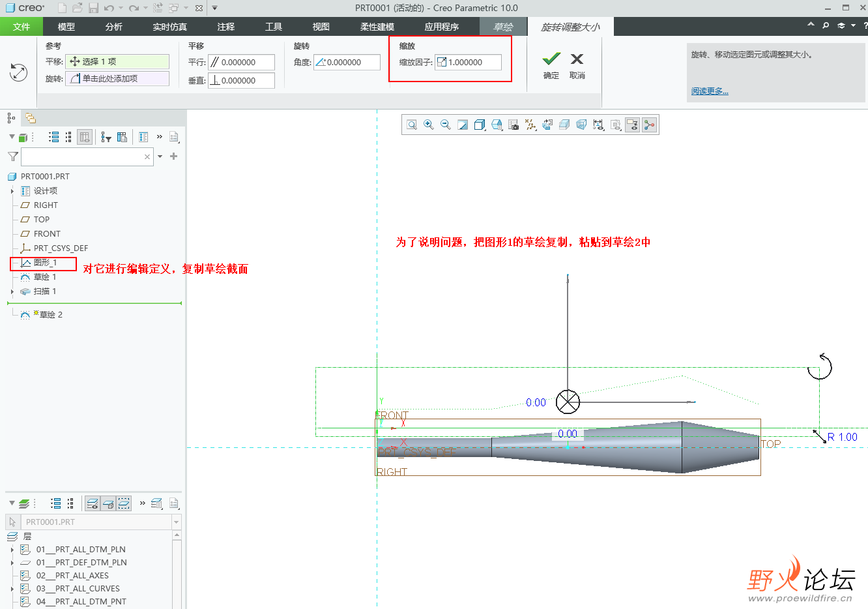The width and height of the screenshot is (868, 609).
Task: Expand the 01__PRT_ALL_DTM_PLN layer
Action: coord(12,550)
